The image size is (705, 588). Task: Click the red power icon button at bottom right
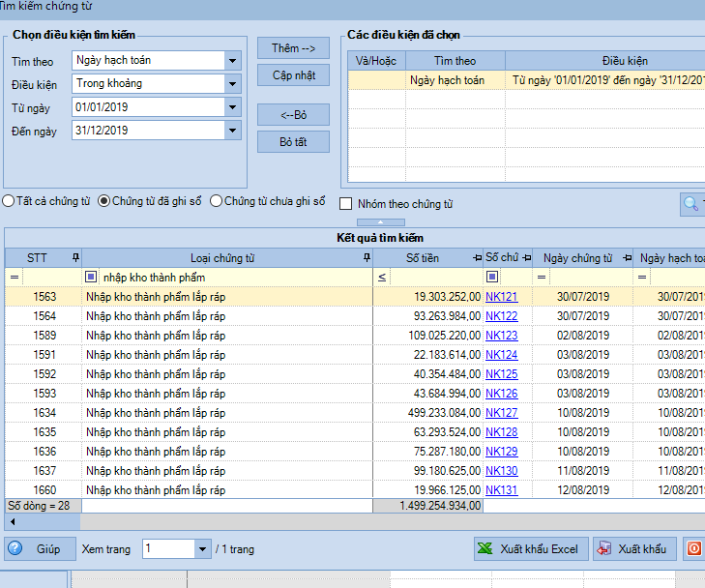(693, 548)
